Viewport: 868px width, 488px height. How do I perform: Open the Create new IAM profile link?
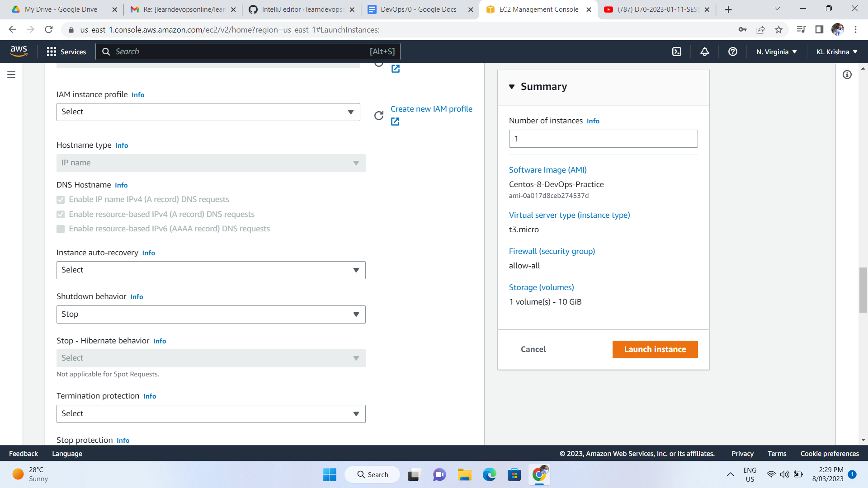[x=431, y=108]
